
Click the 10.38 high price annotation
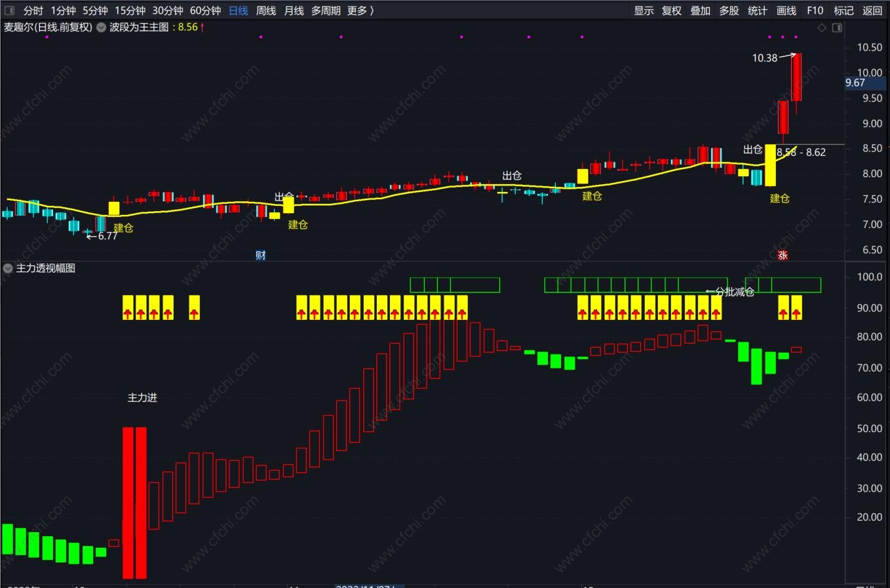click(x=764, y=58)
